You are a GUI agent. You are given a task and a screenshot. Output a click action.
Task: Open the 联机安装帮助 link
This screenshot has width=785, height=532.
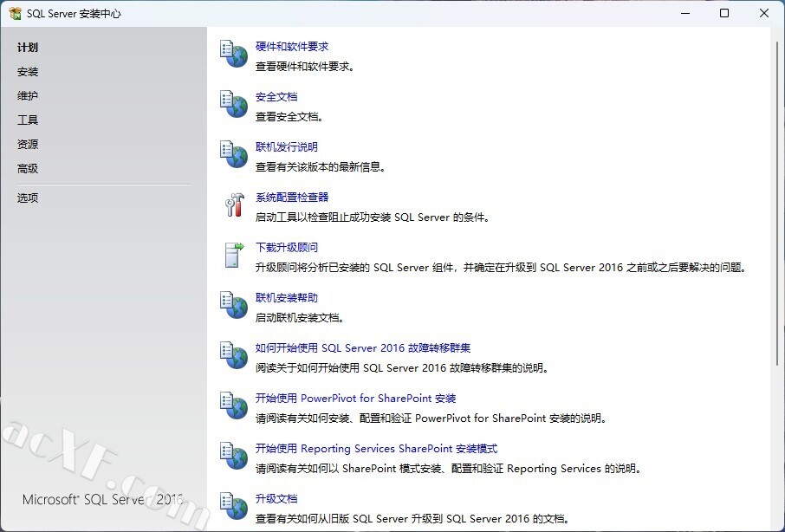[x=287, y=298]
